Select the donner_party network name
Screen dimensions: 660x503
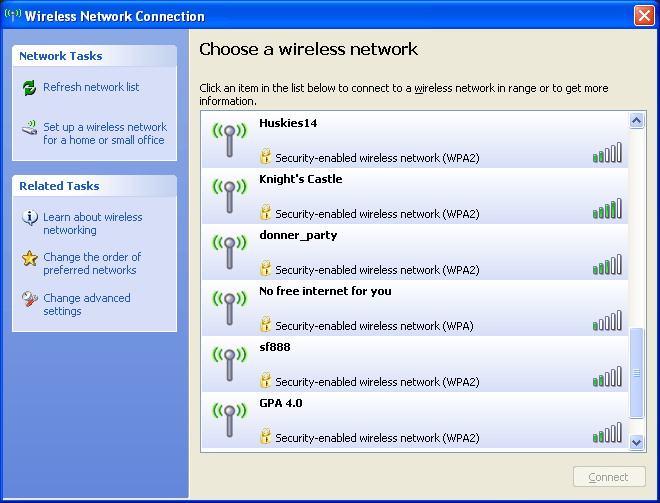(298, 236)
